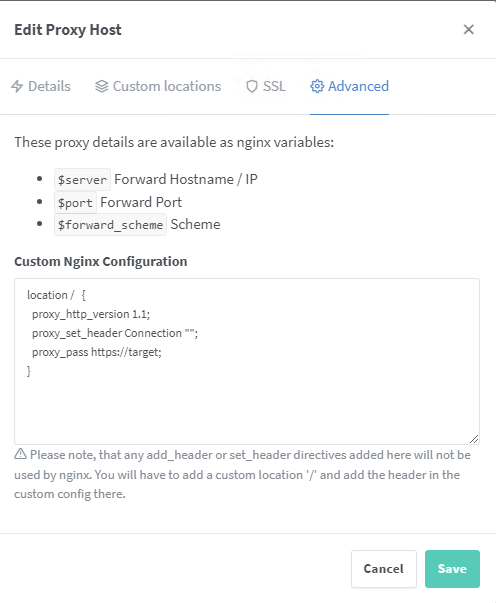Switch to the Details tab label
496x603 pixels.
pos(49,86)
